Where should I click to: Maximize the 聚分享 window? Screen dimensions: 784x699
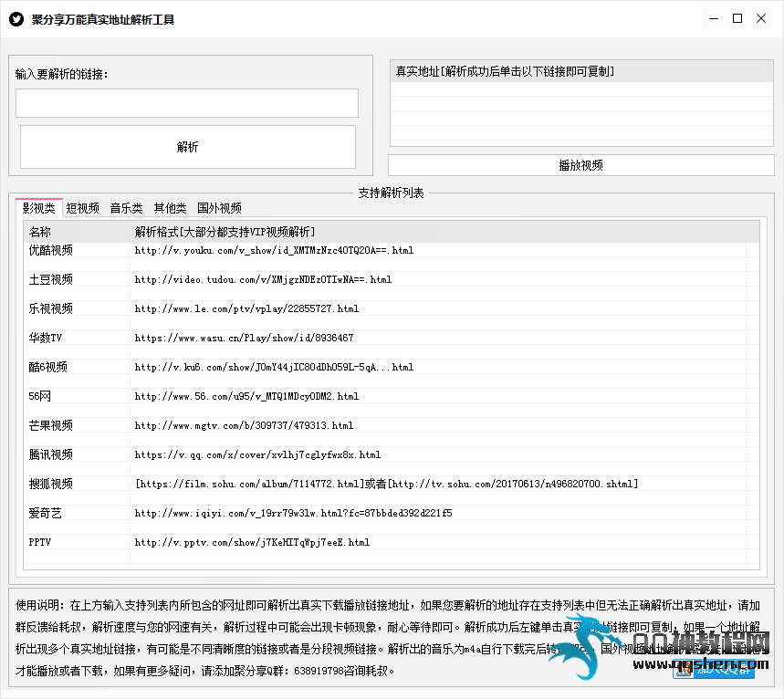coord(737,19)
